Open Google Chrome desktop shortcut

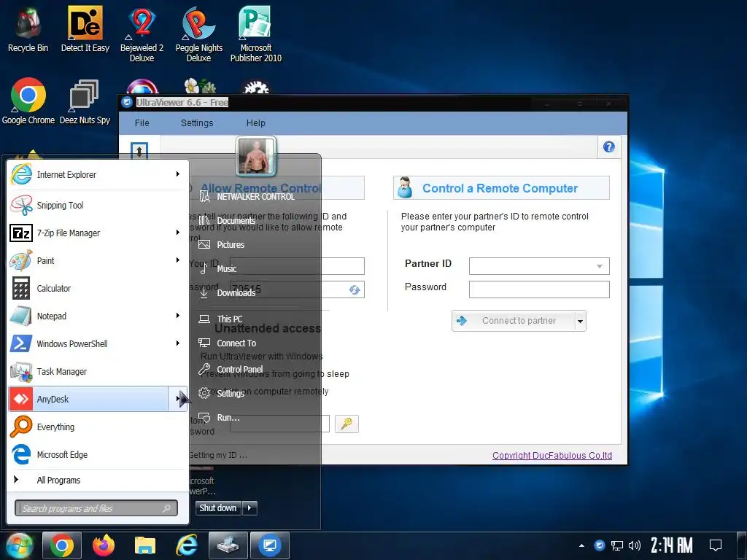coord(28,101)
